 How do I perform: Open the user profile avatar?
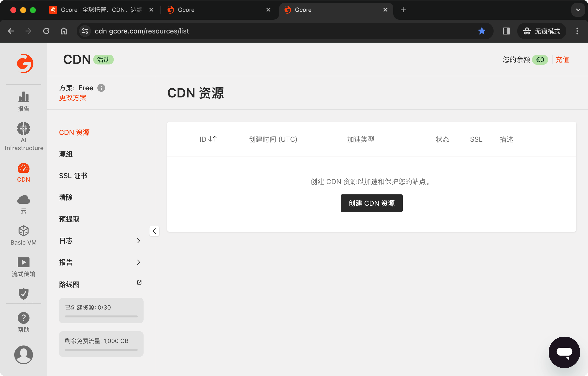(24, 355)
